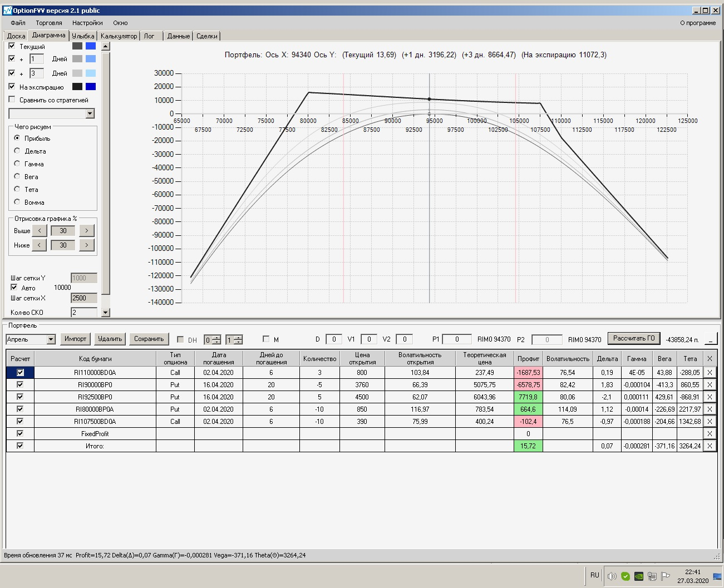Open the volume icon in system tray

[612, 576]
